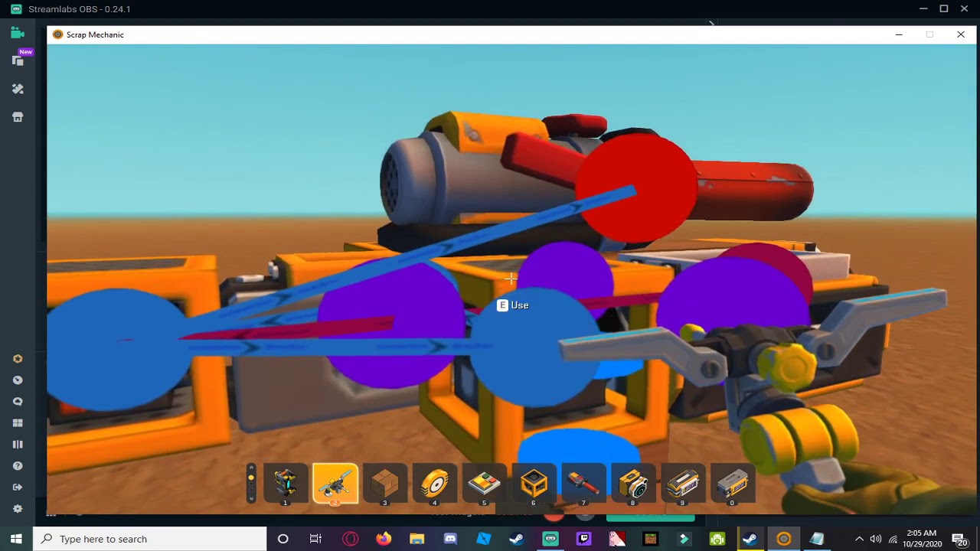Open the chat bubble icon in sidebar

click(18, 401)
